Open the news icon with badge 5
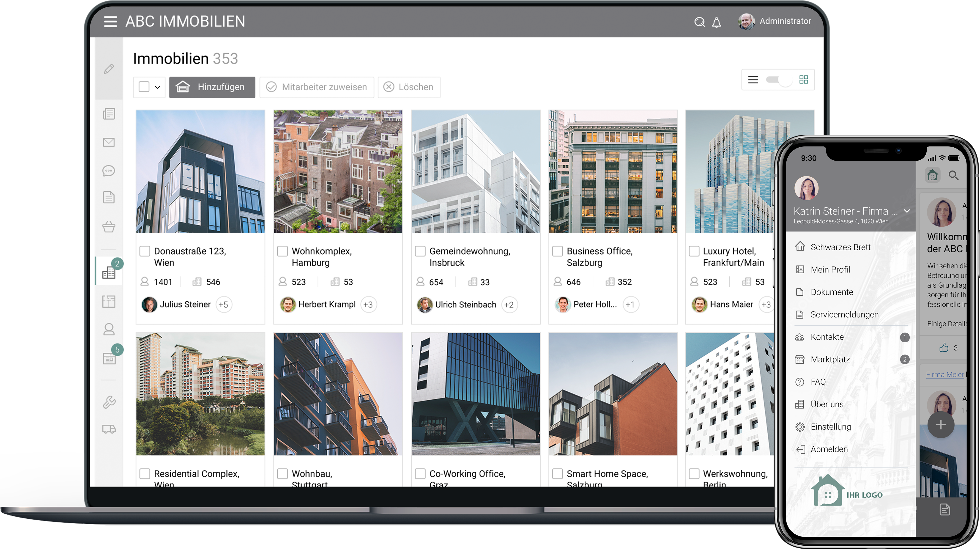The height and width of the screenshot is (550, 980). 109,359
